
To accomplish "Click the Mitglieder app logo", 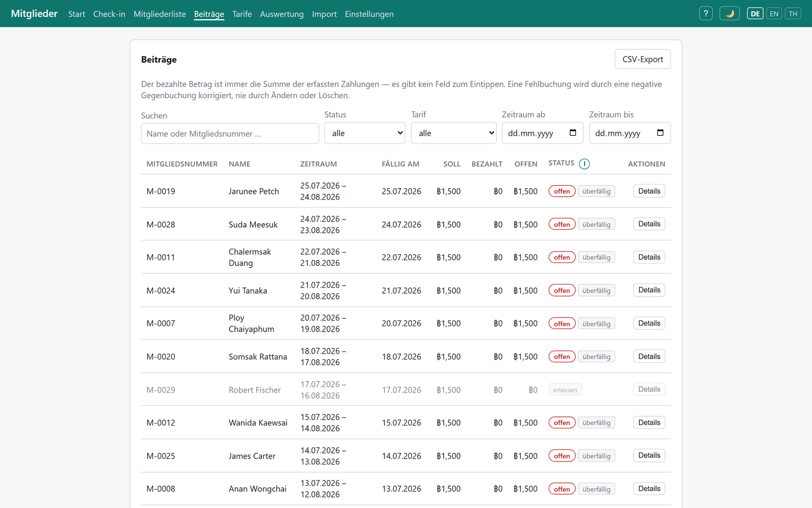I will click(x=34, y=13).
